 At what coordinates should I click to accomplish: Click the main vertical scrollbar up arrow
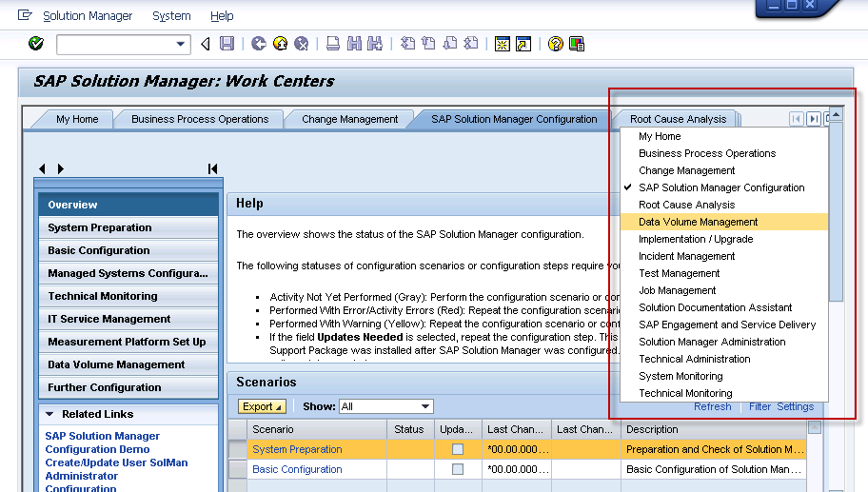pyautogui.click(x=836, y=114)
